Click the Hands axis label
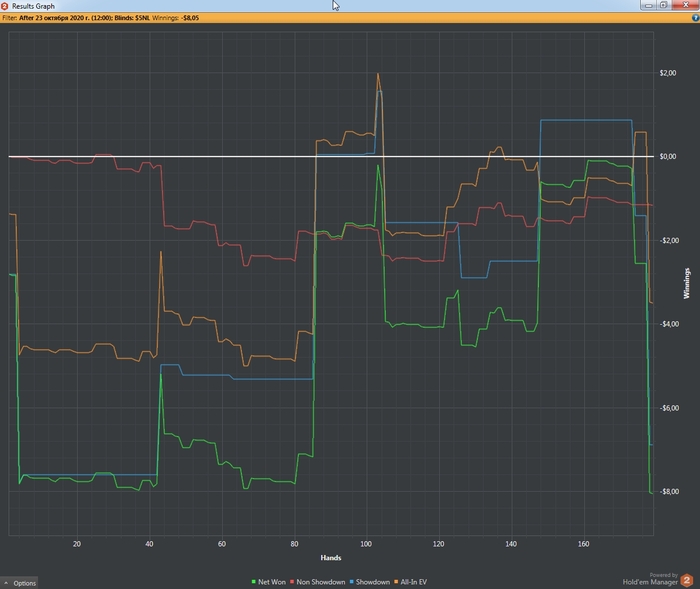The width and height of the screenshot is (700, 589). pyautogui.click(x=331, y=558)
